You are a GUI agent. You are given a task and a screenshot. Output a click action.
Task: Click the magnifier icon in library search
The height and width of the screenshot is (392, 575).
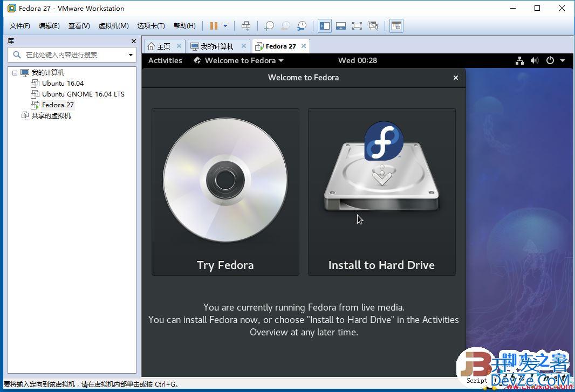(17, 55)
